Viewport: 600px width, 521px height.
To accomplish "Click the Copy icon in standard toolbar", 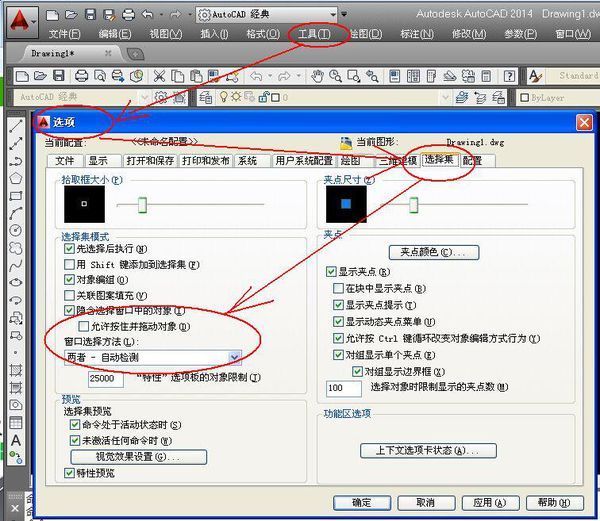I will click(177, 76).
